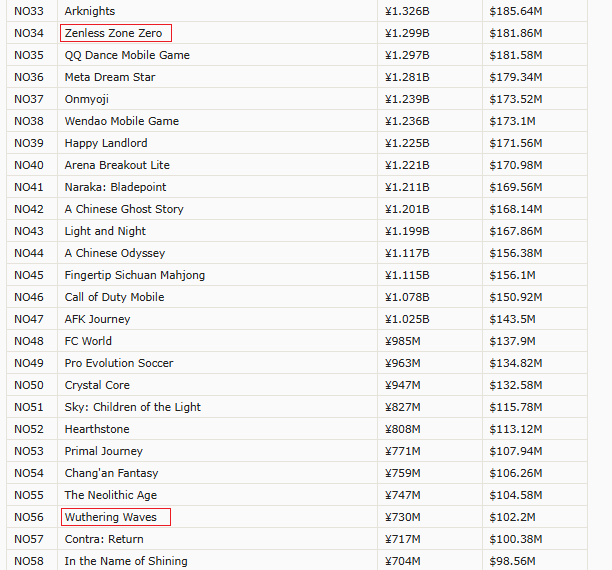Click the $98.56M dollar value
Viewport: 612px width, 570px height.
click(512, 561)
